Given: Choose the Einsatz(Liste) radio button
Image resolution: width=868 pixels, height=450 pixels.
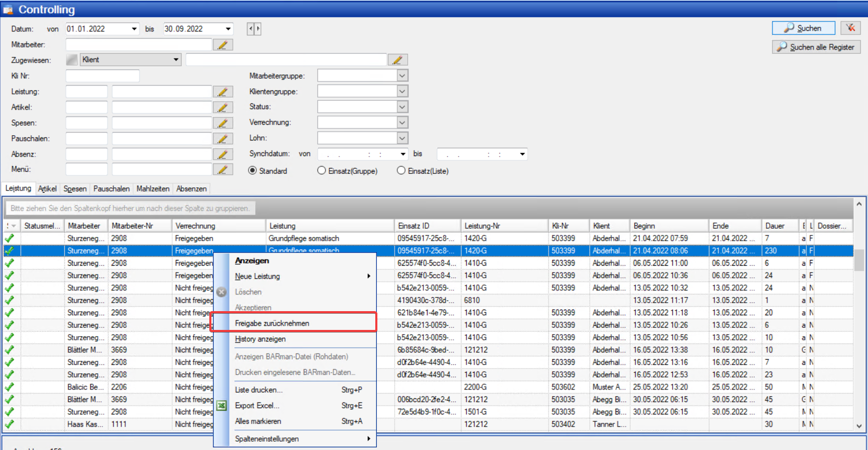Looking at the screenshot, I should [401, 171].
